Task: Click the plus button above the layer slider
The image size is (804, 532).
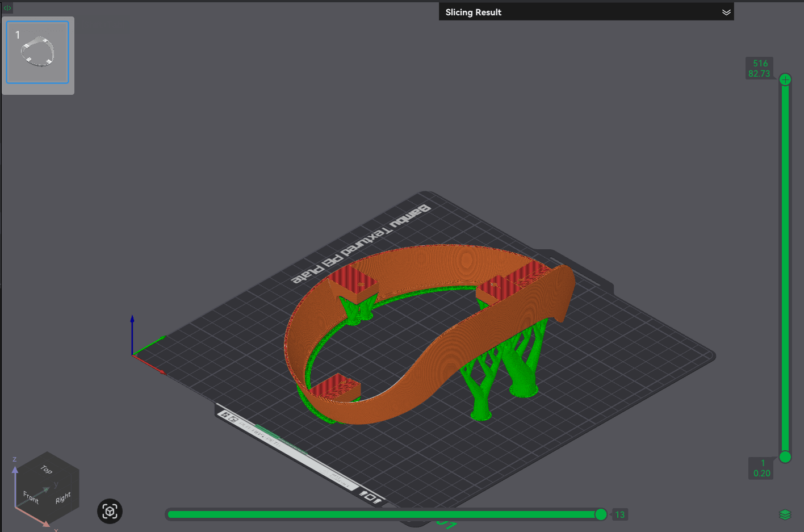Action: point(785,79)
